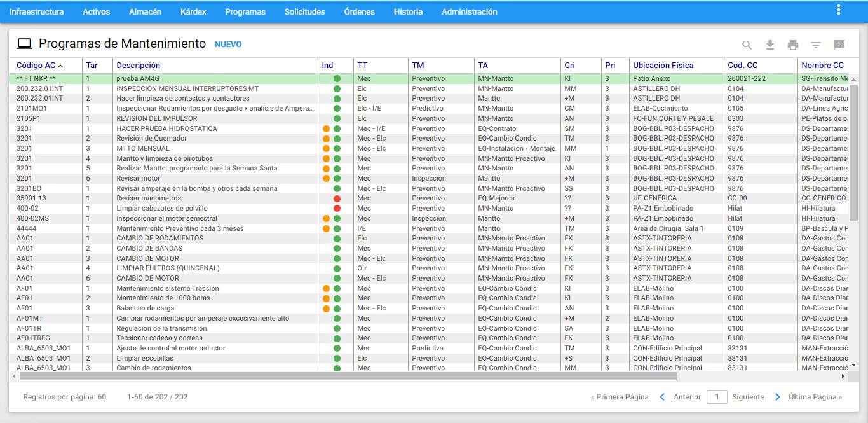Open the Administración menu

pyautogui.click(x=470, y=11)
